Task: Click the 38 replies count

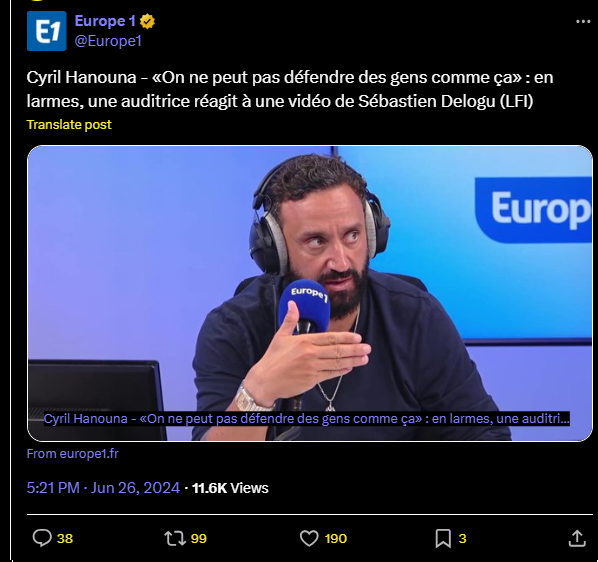Action: [x=65, y=539]
